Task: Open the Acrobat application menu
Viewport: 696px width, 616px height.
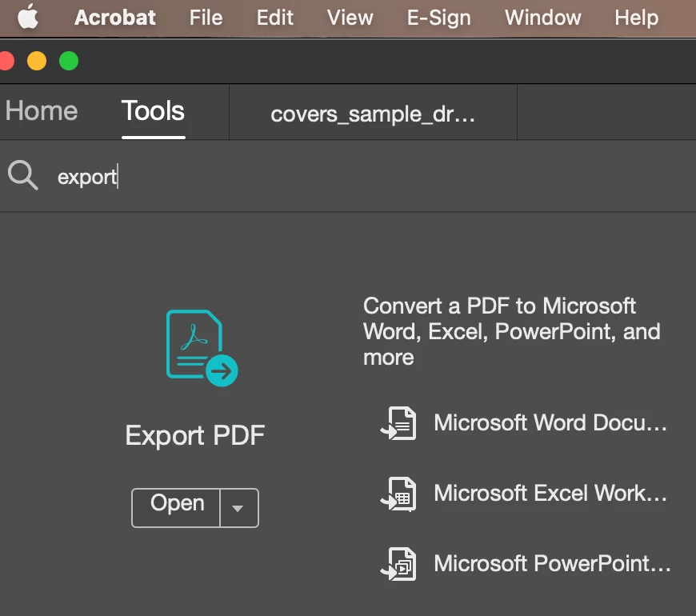Action: click(115, 18)
